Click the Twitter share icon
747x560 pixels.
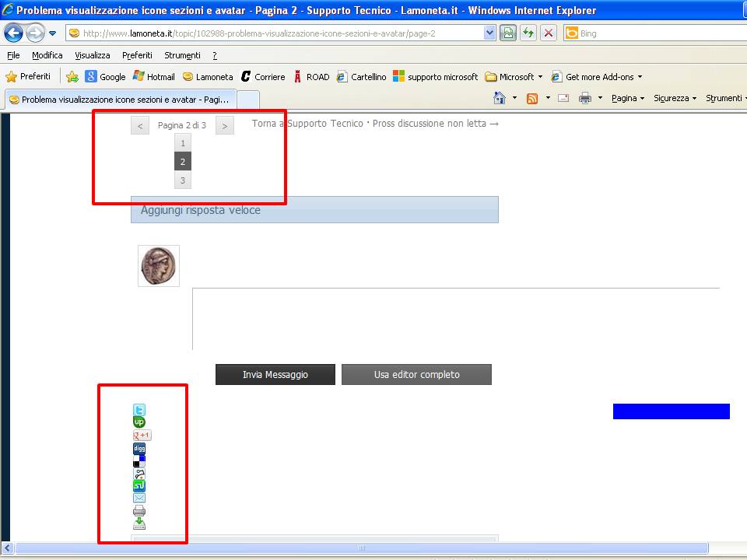(x=139, y=410)
